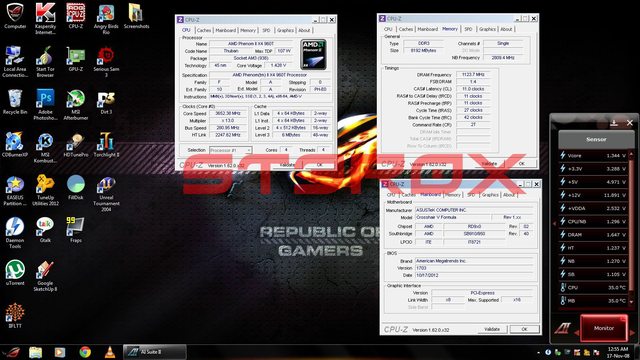640x360 pixels.
Task: Launch TuneUp Utilities 2012 shortcut
Action: (x=45, y=190)
